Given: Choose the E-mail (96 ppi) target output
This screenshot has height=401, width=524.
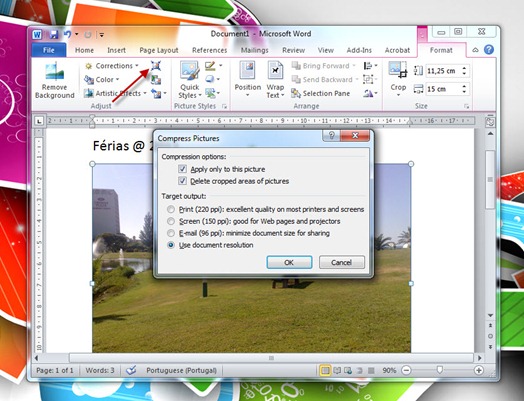Looking at the screenshot, I should [x=171, y=233].
